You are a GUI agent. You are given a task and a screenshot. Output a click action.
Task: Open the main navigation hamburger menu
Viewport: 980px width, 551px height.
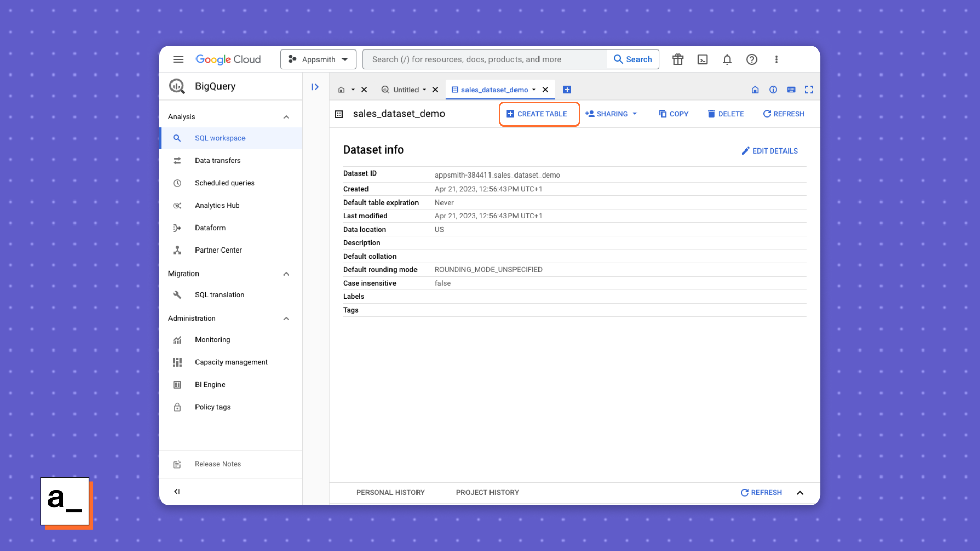178,59
